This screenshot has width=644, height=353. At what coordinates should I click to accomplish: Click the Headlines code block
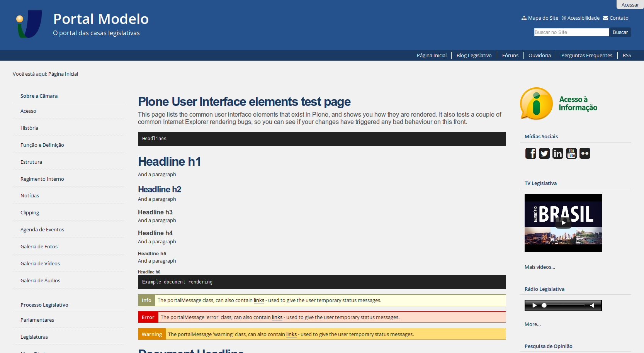pyautogui.click(x=322, y=139)
